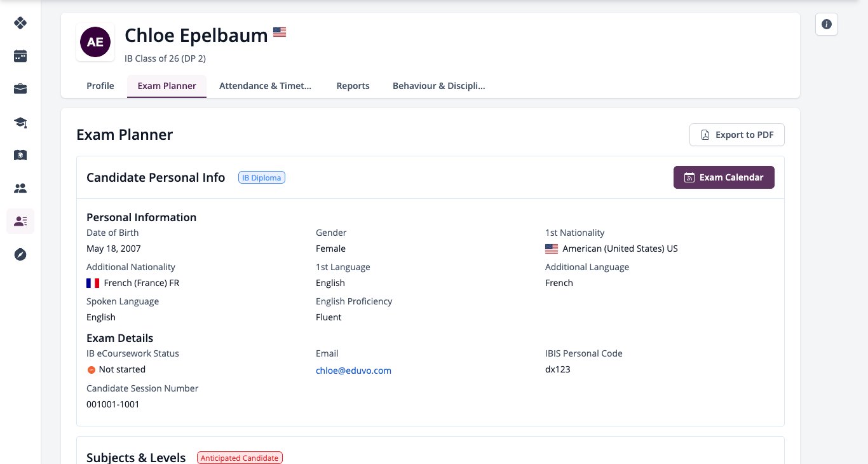The height and width of the screenshot is (464, 868).
Task: Click the AE avatar thumbnail
Action: (95, 43)
